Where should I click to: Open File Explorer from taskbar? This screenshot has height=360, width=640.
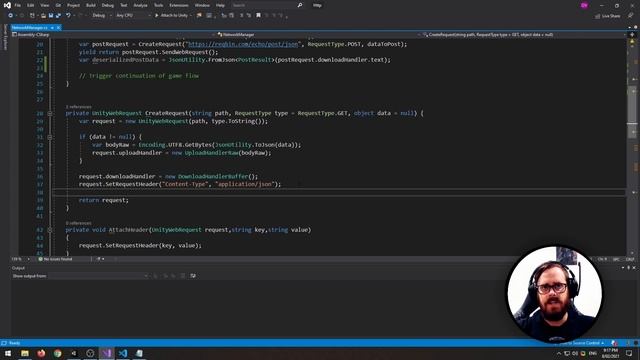[x=25, y=353]
